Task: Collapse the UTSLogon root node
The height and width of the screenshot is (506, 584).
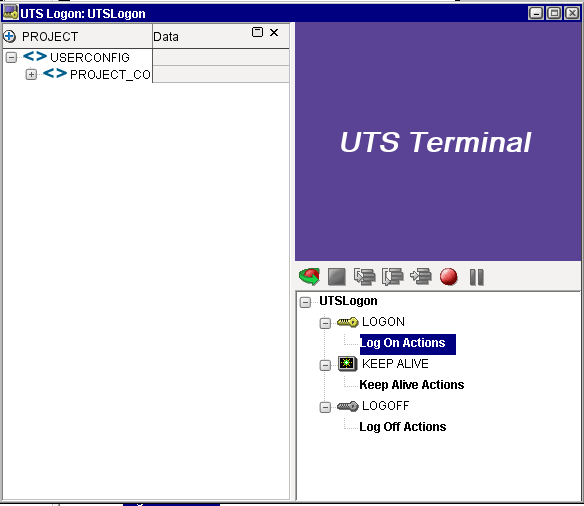Action: (305, 302)
